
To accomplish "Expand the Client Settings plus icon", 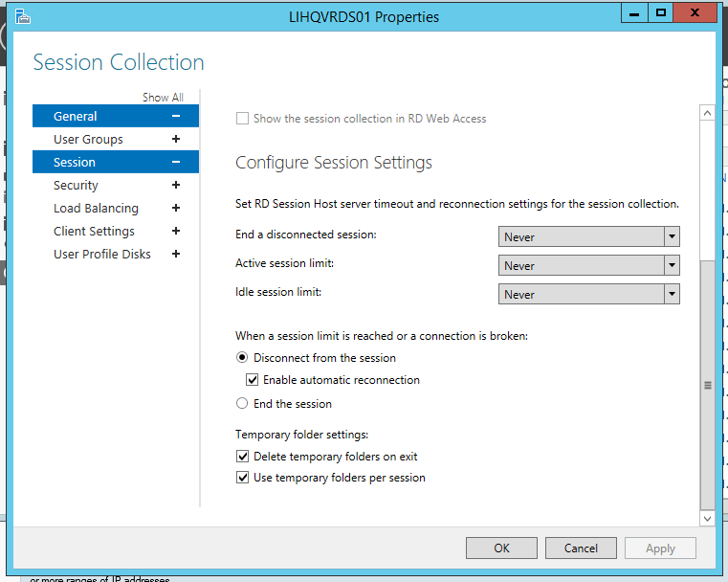I will [x=176, y=231].
